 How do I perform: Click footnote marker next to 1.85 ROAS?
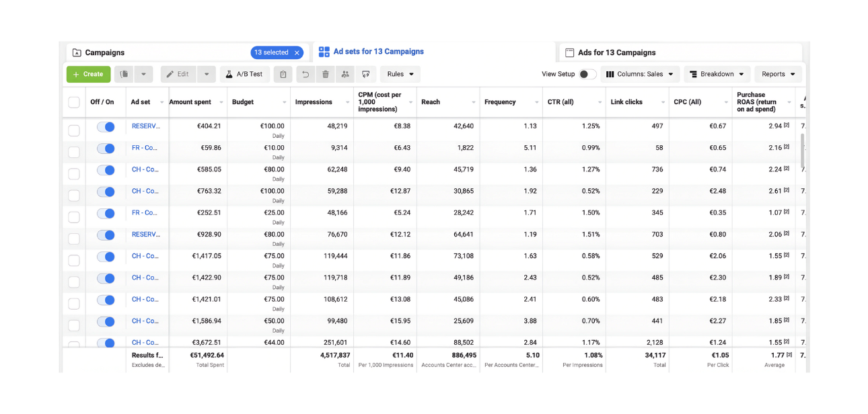pos(787,320)
